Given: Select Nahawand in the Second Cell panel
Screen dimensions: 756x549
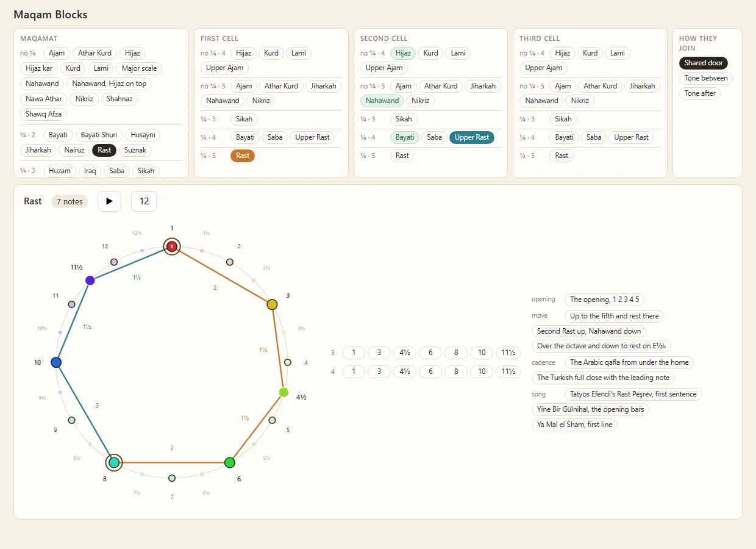Looking at the screenshot, I should click(382, 101).
